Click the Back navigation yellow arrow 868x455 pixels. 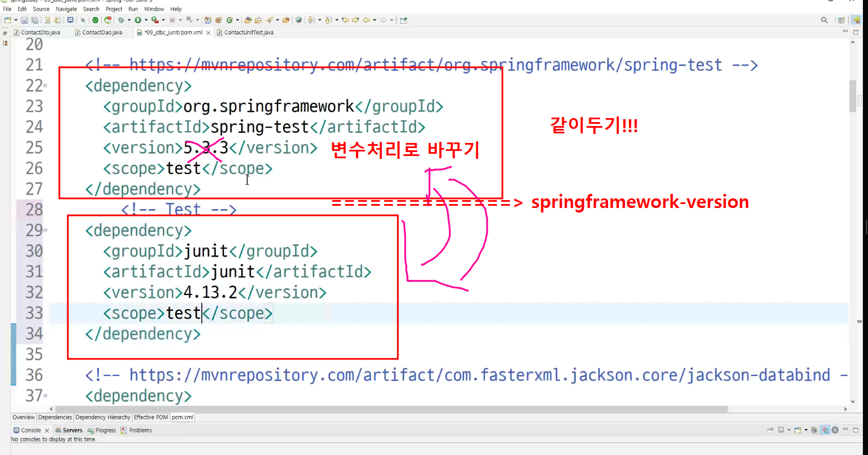point(366,20)
